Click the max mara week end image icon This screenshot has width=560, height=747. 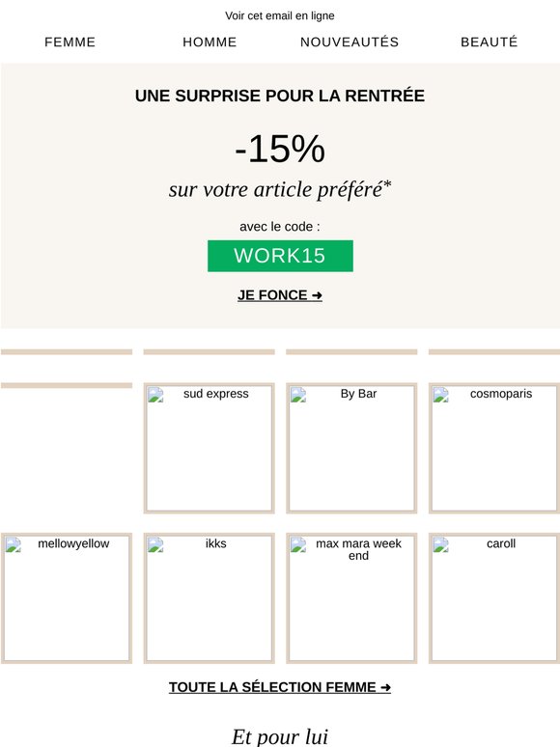coord(298,544)
